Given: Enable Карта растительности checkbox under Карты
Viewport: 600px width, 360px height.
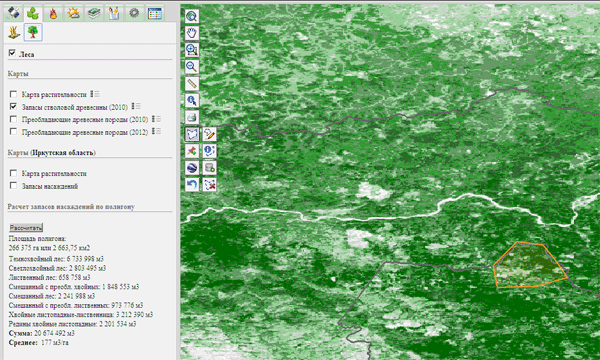Looking at the screenshot, I should coord(13,94).
